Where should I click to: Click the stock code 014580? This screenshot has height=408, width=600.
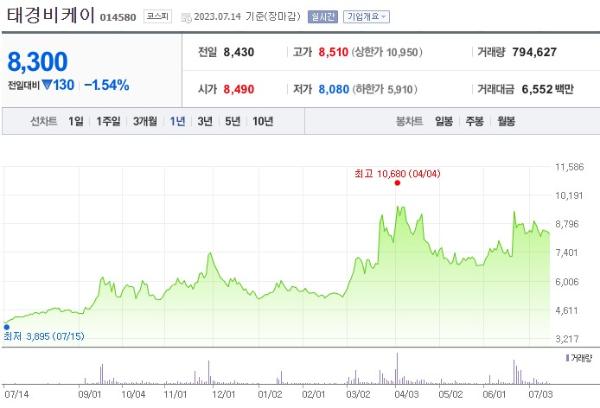coord(118,18)
